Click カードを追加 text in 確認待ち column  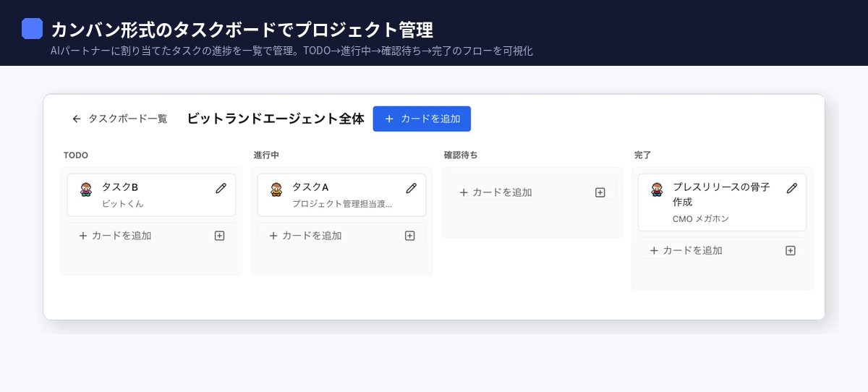[x=501, y=192]
